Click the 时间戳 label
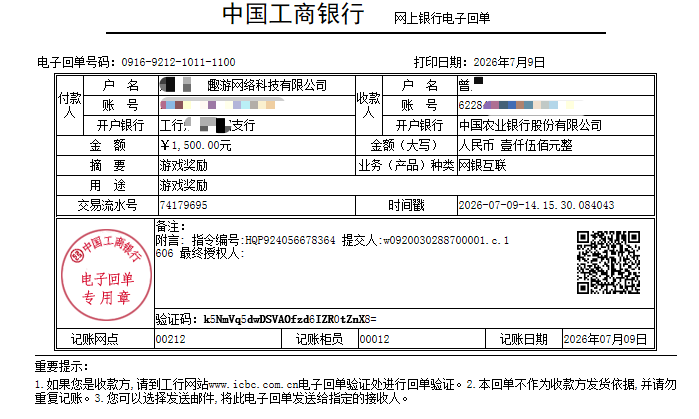The image size is (699, 419). pyautogui.click(x=406, y=205)
